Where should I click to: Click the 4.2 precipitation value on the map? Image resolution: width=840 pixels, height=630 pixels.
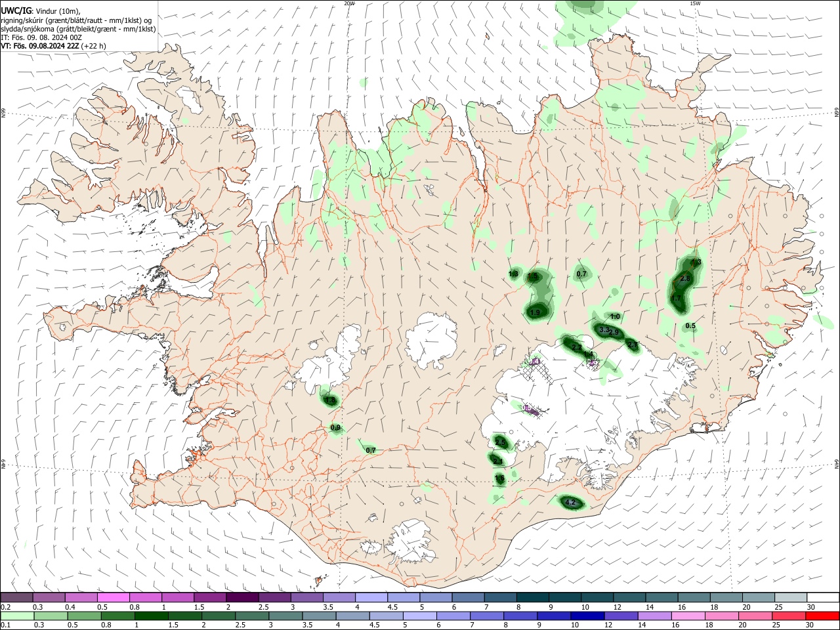[570, 503]
